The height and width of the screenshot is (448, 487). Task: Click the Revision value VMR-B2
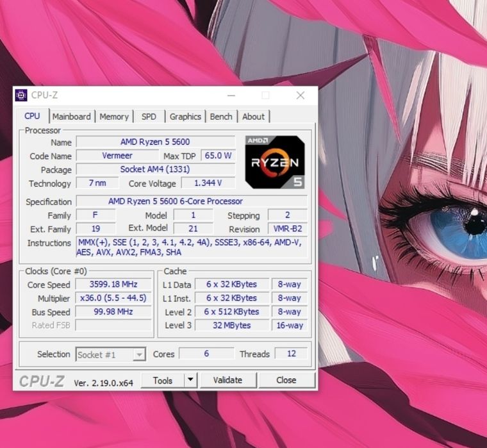288,229
